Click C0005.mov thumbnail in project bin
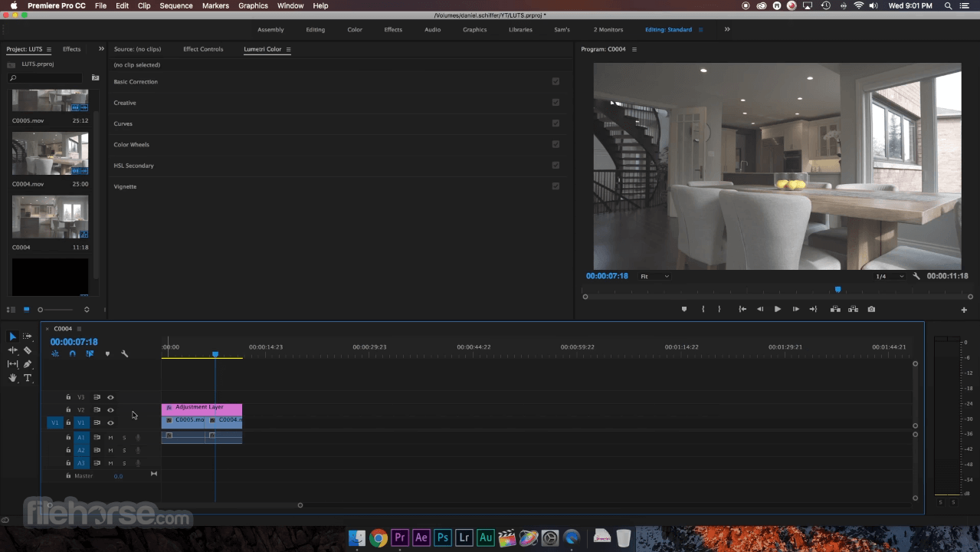 click(x=50, y=101)
